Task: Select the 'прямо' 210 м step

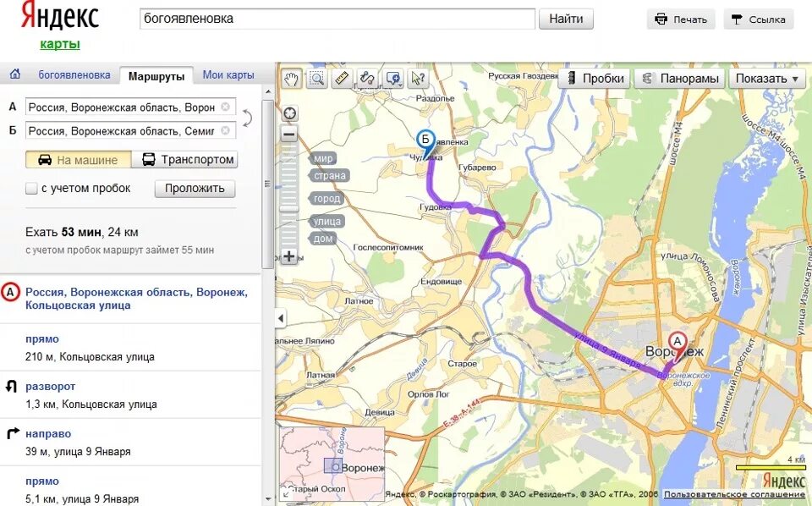Action: (x=130, y=348)
